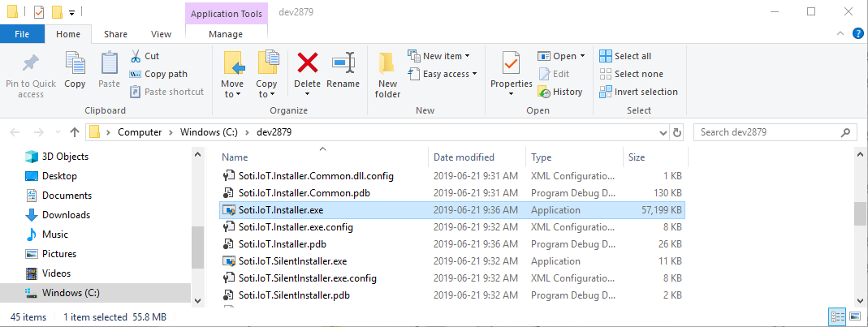The width and height of the screenshot is (868, 327).
Task: Open Documents in navigation pane
Action: click(x=58, y=196)
